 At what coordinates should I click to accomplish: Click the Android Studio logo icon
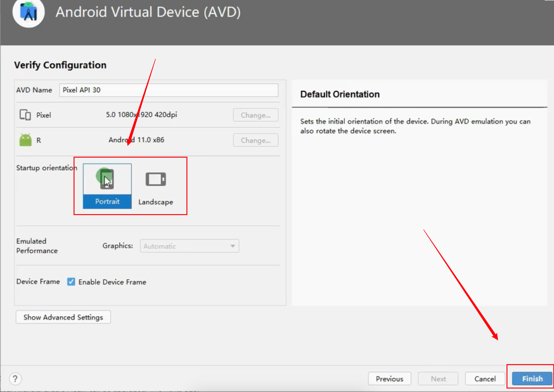[28, 13]
